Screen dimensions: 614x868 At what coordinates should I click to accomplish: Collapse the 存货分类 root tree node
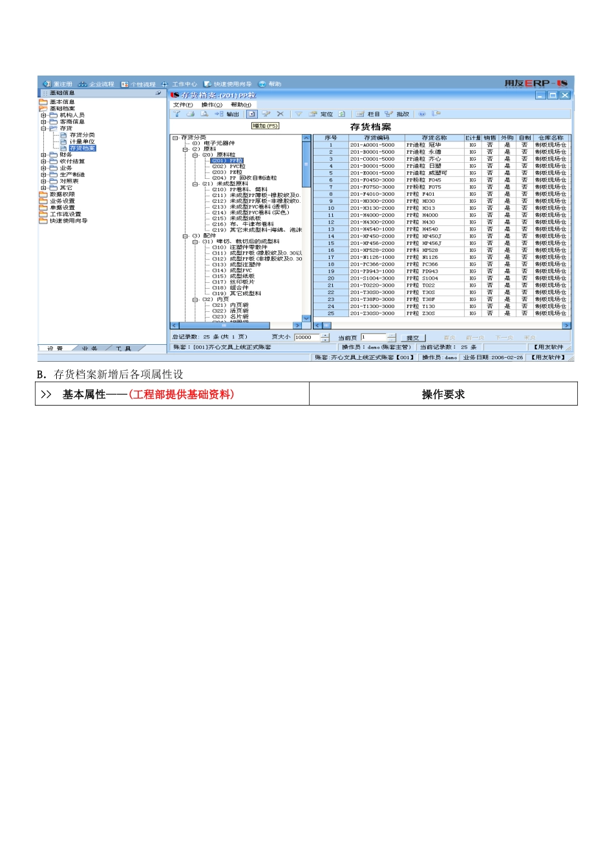[175, 138]
